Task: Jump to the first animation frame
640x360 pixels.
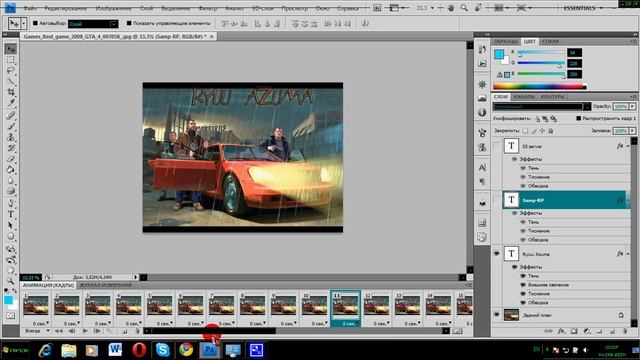Action: tap(58, 331)
